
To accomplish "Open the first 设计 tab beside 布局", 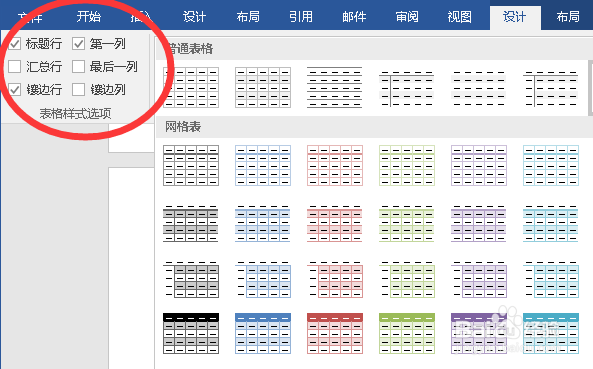I will tap(194, 17).
